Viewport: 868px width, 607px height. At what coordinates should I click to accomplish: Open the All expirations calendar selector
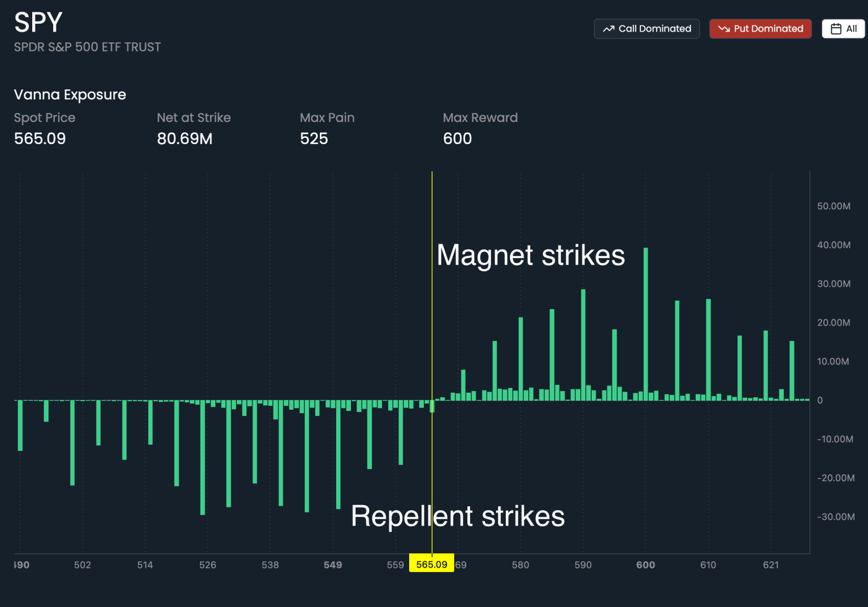(843, 29)
